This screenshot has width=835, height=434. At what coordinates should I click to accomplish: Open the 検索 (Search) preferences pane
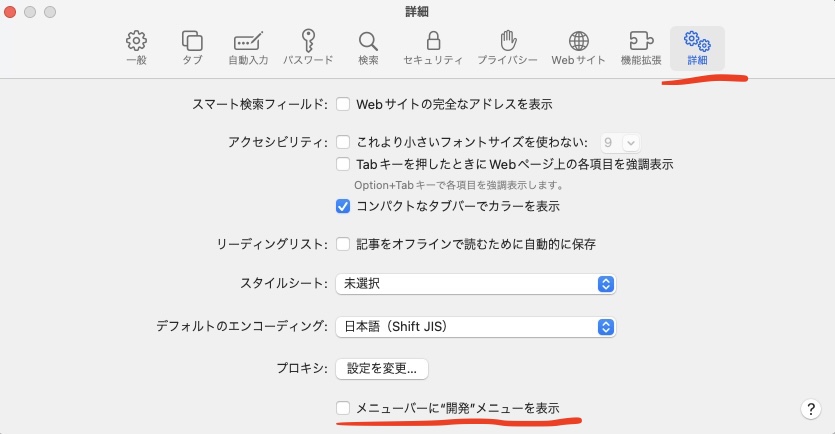click(368, 47)
